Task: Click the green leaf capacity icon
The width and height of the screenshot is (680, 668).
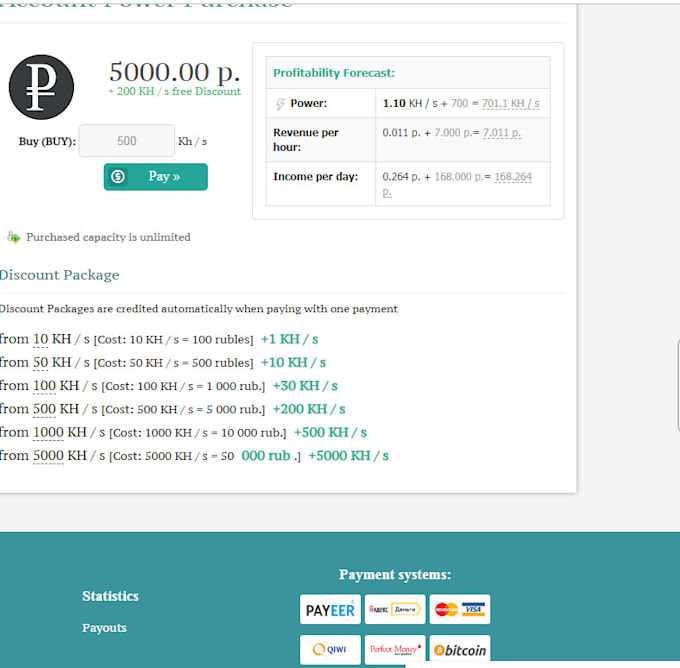Action: tap(13, 237)
